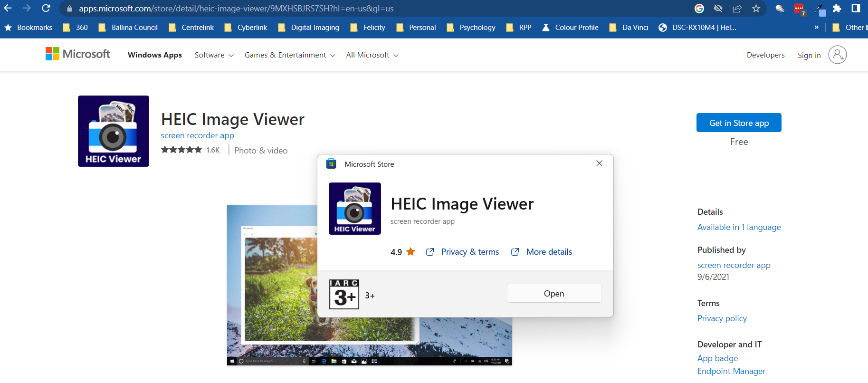Expand the Software menu
Viewport: 868px width, 383px height.
(214, 55)
